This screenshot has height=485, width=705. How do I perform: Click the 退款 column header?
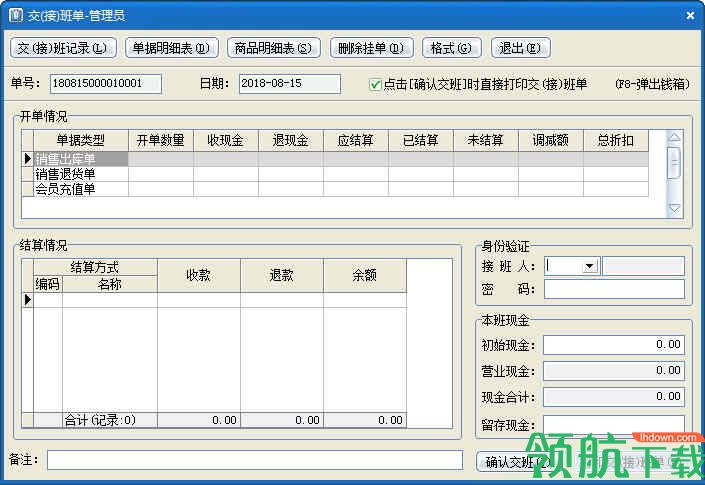(x=282, y=275)
